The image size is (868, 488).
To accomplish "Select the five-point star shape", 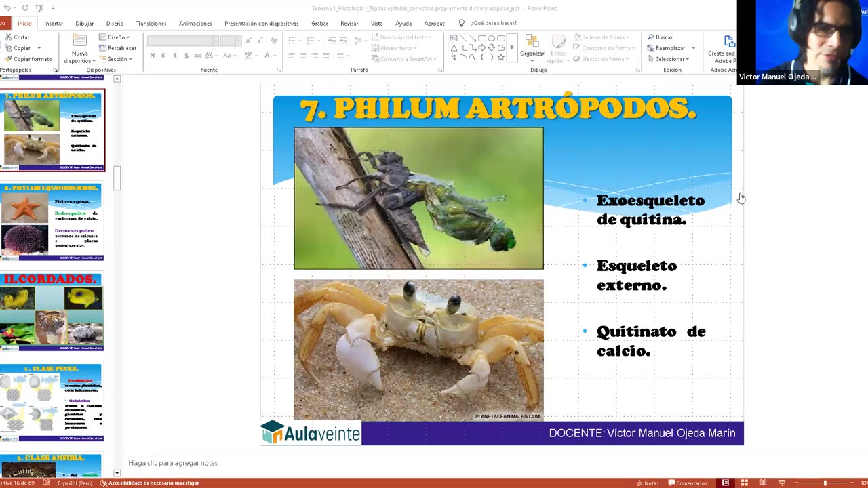I will (x=500, y=58).
